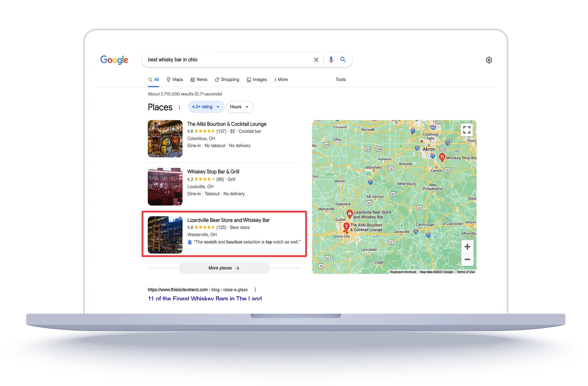The width and height of the screenshot is (588, 386).
Task: Start voice search with the microphone icon
Action: point(331,60)
